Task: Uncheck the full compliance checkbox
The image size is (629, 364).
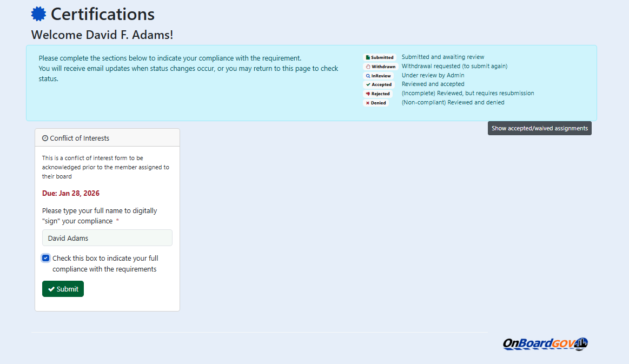Action: [x=46, y=258]
